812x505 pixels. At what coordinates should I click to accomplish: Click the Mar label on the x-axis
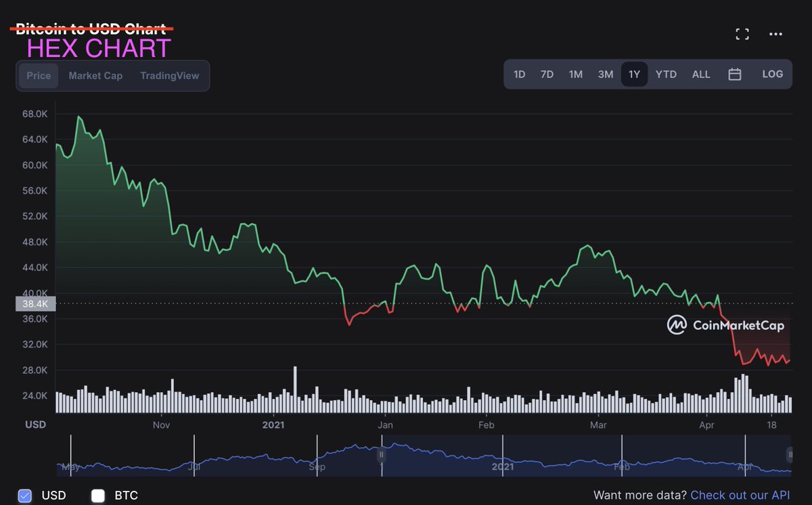(598, 425)
